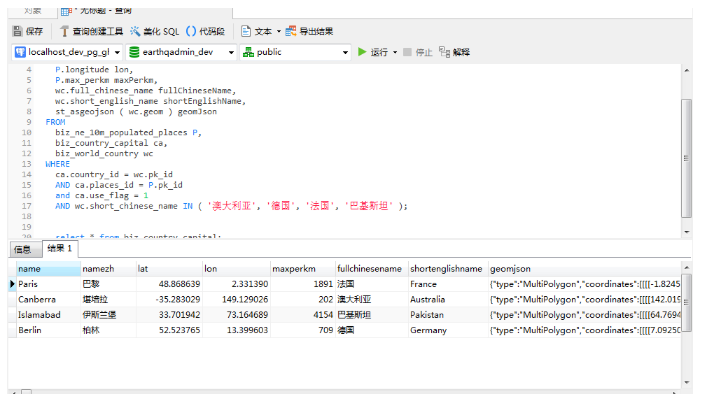Click the Stop (停止) button
This screenshot has height=403, width=701.
tap(418, 52)
